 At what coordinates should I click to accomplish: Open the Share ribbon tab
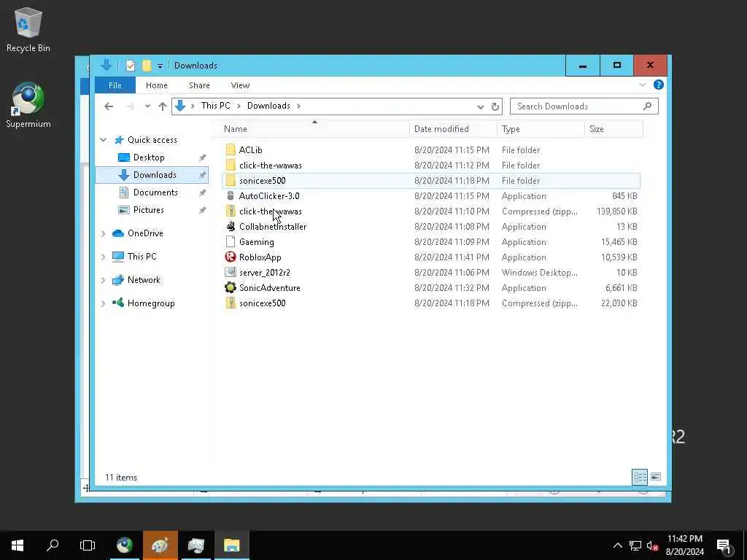(199, 85)
